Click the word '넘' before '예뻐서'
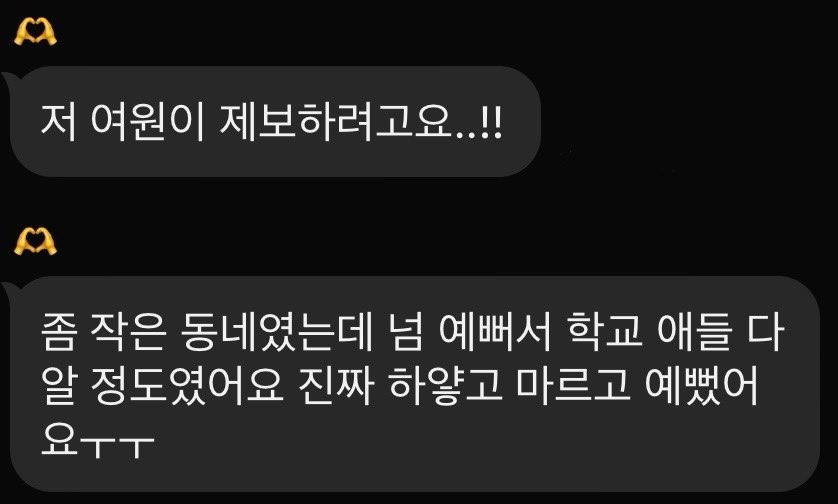 tap(404, 331)
